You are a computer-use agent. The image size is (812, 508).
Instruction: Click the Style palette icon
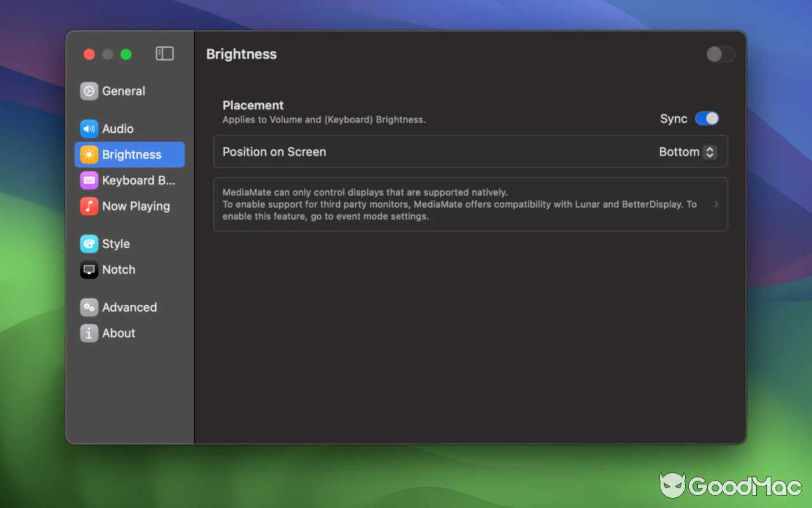[x=88, y=244]
